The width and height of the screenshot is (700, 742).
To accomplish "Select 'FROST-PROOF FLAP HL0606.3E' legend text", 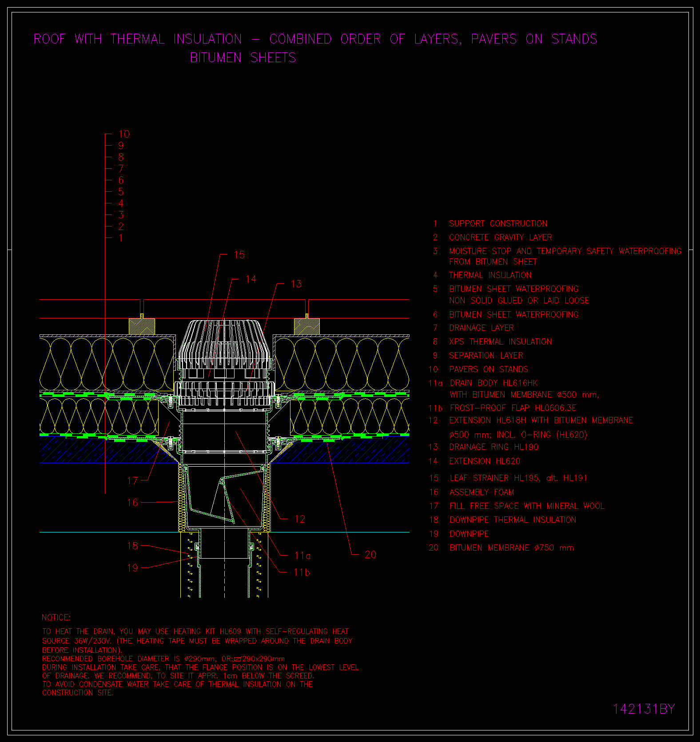I will tap(513, 408).
